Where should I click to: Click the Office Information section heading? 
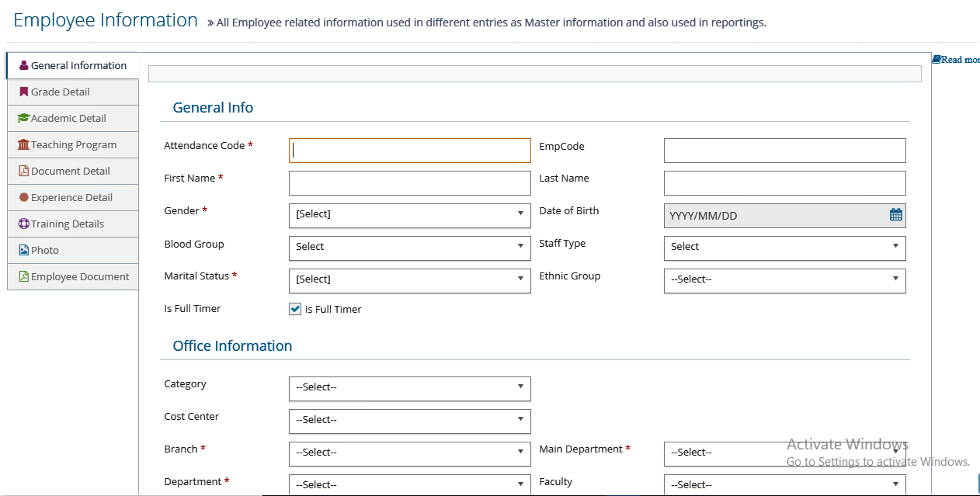[x=232, y=346]
